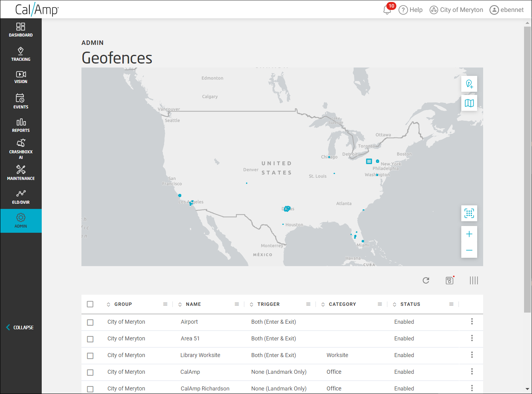Open the Status column filter menu

[451, 304]
